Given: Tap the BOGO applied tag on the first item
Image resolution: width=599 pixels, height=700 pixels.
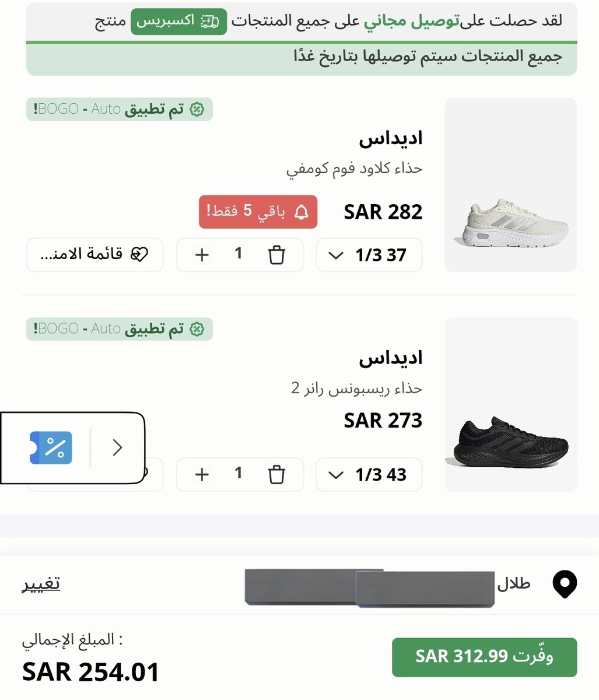Looking at the screenshot, I should (120, 109).
